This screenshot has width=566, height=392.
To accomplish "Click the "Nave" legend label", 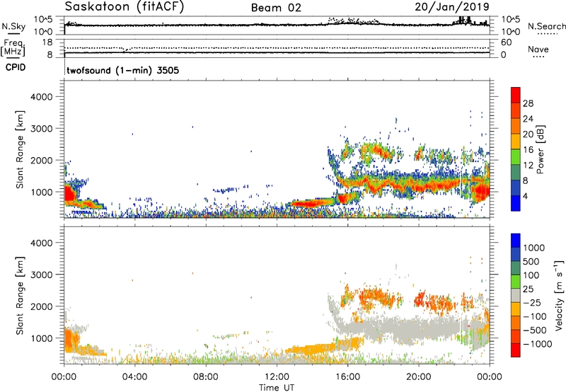I will [x=538, y=49].
